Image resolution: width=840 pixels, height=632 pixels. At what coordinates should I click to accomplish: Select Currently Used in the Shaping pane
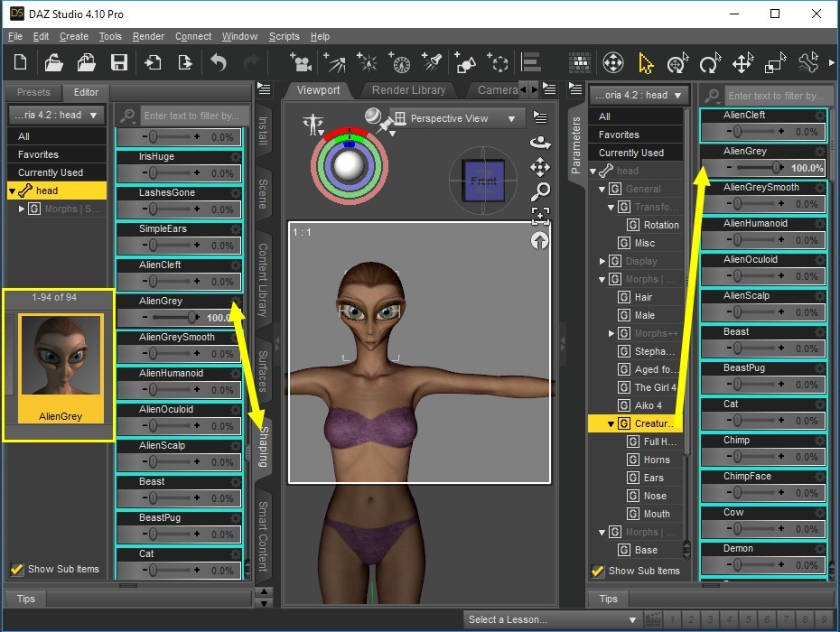[57, 172]
